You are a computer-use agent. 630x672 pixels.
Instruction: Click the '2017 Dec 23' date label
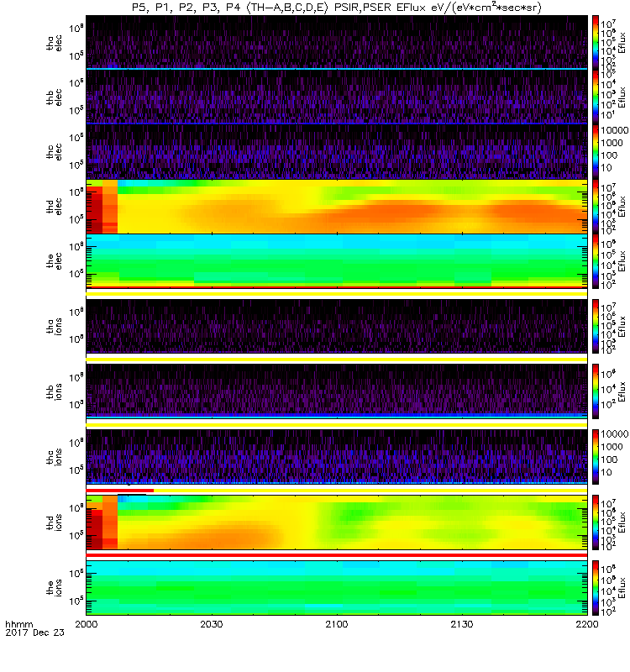coord(34,633)
